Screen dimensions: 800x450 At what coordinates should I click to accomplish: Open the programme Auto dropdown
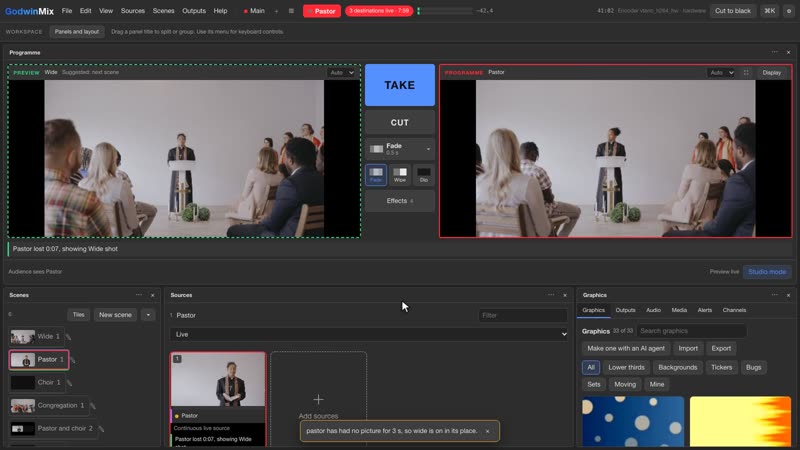(x=721, y=73)
